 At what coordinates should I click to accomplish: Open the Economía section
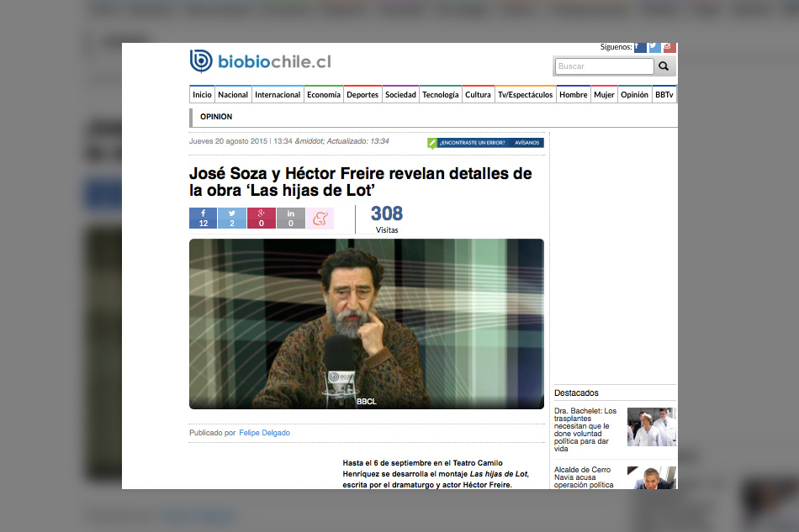[x=324, y=95]
